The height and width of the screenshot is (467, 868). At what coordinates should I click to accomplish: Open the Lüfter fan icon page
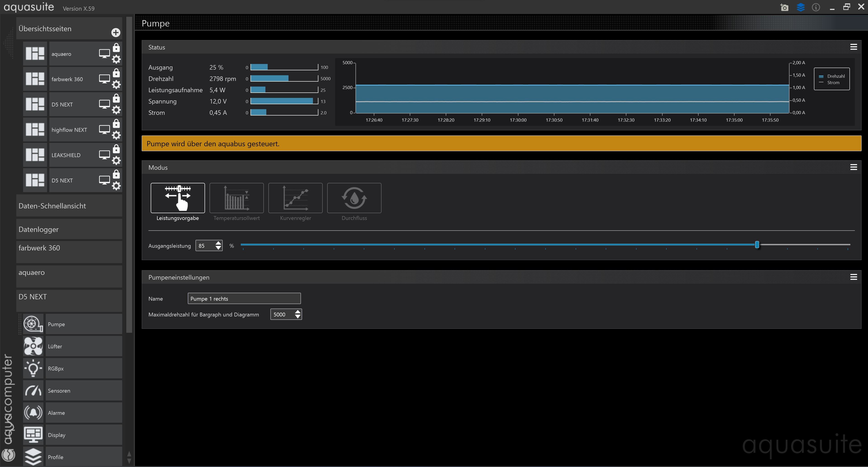33,346
